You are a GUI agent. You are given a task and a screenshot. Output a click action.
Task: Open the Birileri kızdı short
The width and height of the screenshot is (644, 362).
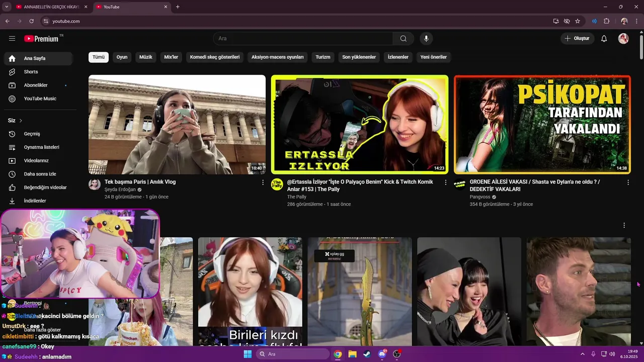(x=250, y=292)
